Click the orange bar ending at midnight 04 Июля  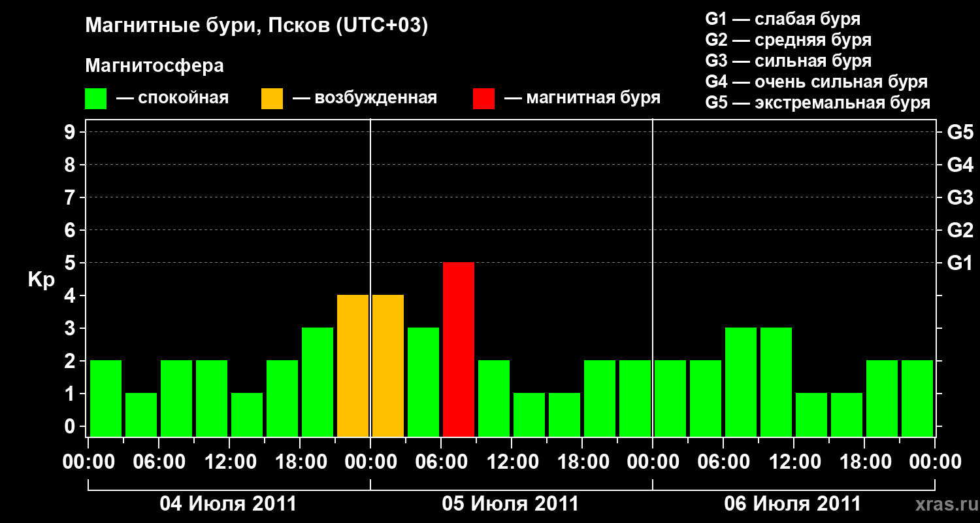point(353,365)
